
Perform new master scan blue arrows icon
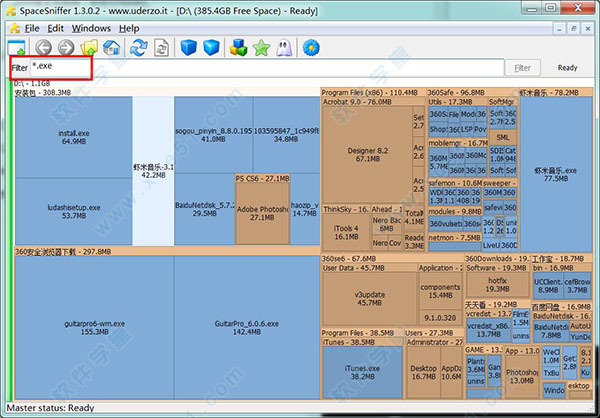click(x=139, y=48)
